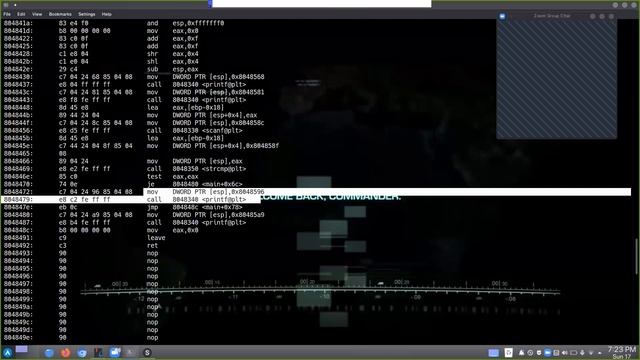The height and width of the screenshot is (360, 640).
Task: Click the 'ret' instruction at 8048492
Action: point(152,246)
